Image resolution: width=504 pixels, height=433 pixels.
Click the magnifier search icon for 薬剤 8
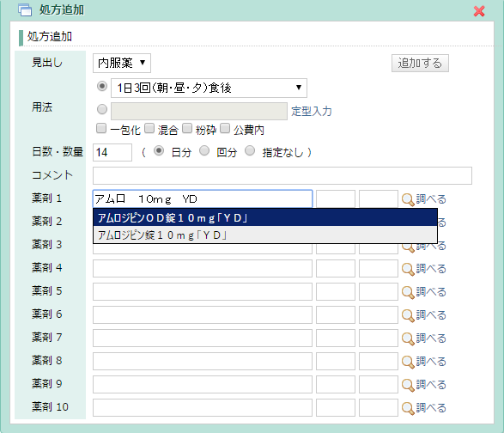(408, 362)
